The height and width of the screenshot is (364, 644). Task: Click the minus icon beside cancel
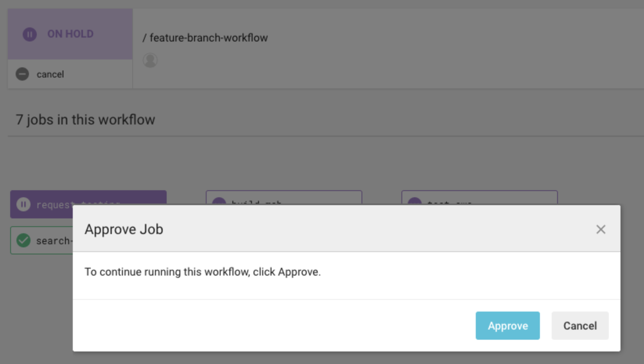pyautogui.click(x=22, y=74)
